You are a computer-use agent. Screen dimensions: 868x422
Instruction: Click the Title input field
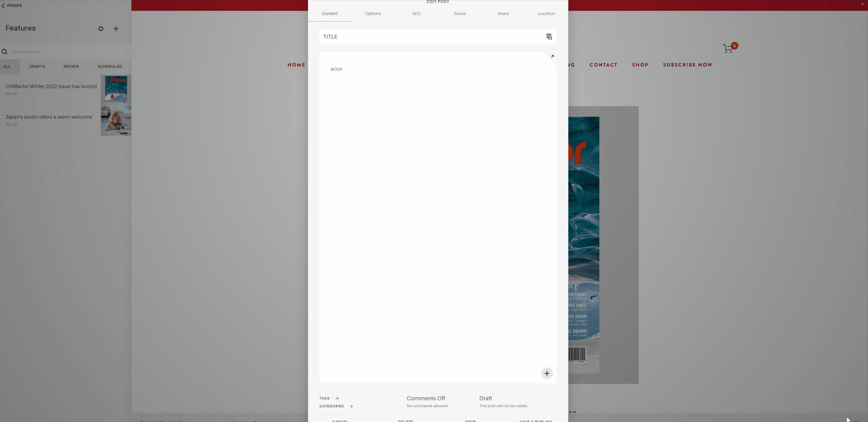pos(431,37)
